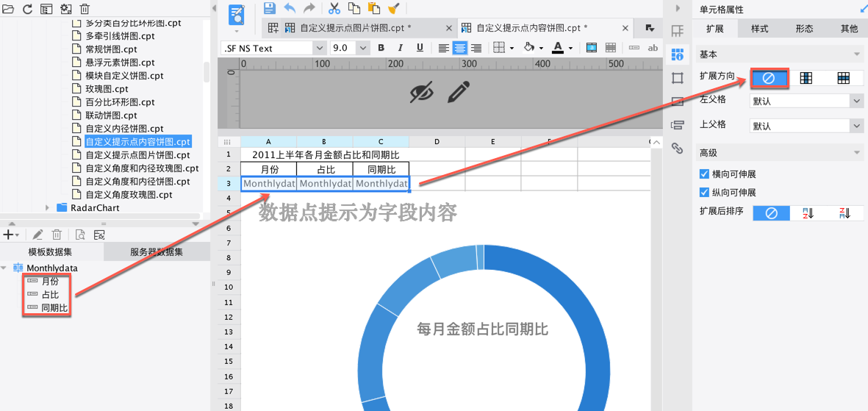Collapse the 高级 section
The image size is (868, 411).
[857, 152]
